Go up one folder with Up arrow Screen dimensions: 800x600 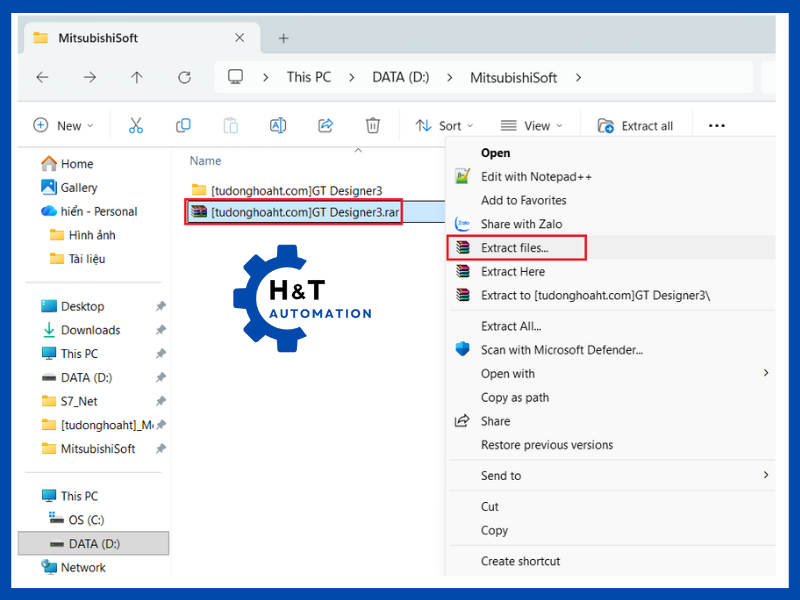[x=137, y=77]
